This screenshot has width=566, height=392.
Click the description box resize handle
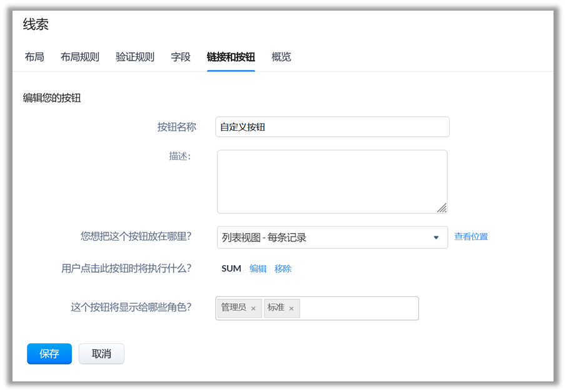442,208
